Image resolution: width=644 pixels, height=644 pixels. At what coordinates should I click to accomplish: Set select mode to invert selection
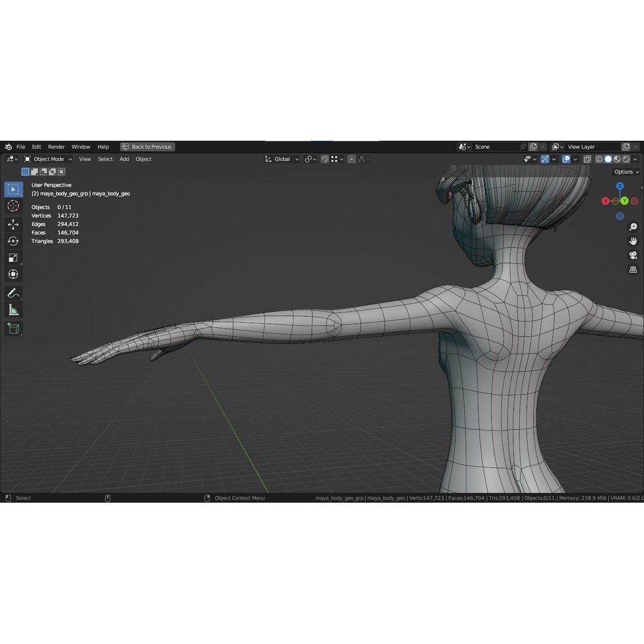(x=52, y=172)
